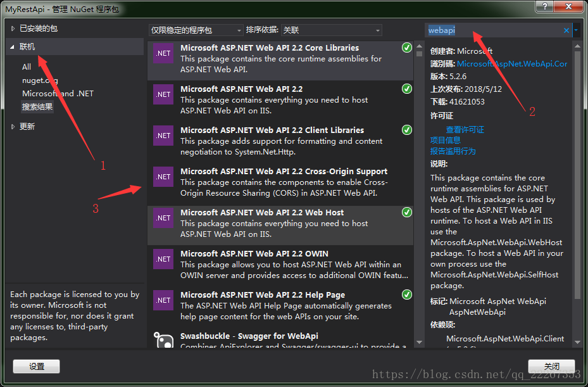Clear the webapi search text
This screenshot has height=387, width=588.
tap(566, 30)
